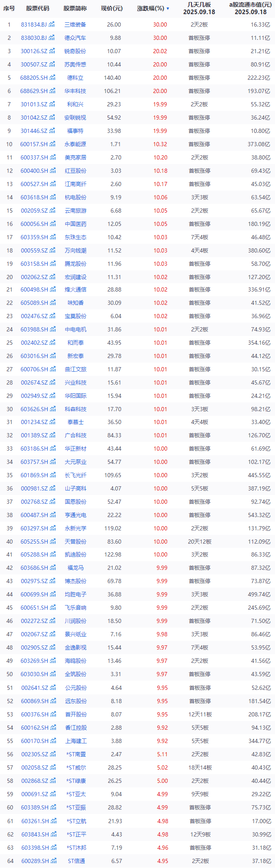
Task: Open stock name link 东珠生态
Action: click(76, 237)
